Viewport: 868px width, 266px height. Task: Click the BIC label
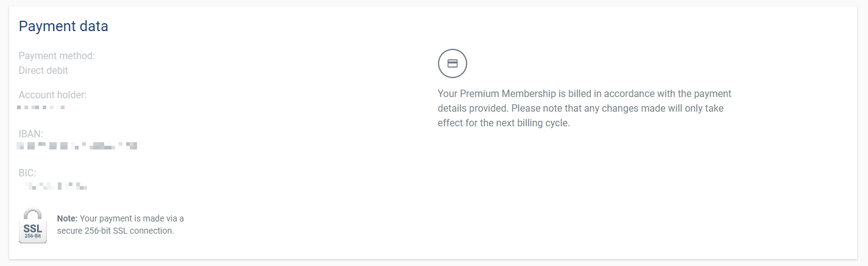[x=28, y=173]
